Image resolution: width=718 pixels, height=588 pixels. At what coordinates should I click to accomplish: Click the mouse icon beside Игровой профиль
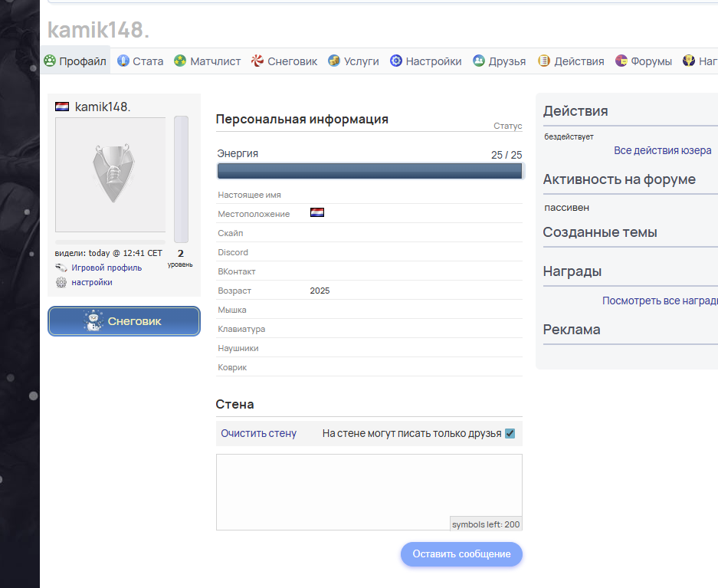pos(61,268)
